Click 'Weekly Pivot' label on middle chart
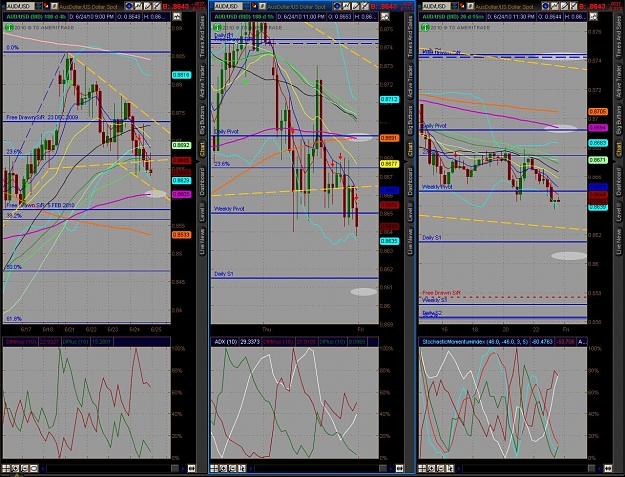This screenshot has height=477, width=625. click(229, 209)
